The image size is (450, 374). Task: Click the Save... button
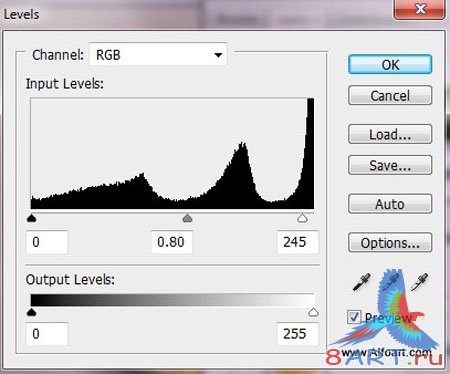[390, 165]
